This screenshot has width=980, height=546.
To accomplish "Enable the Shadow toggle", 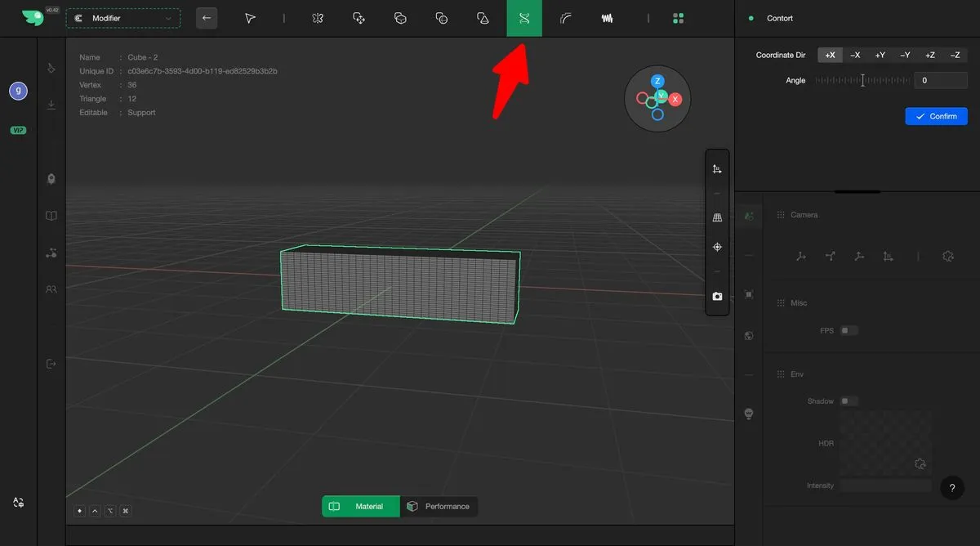I will click(x=849, y=401).
